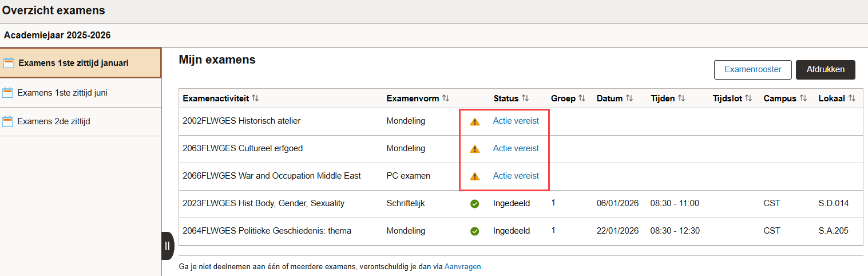The height and width of the screenshot is (276, 868).
Task: Open the Examenrooster button
Action: pos(752,69)
